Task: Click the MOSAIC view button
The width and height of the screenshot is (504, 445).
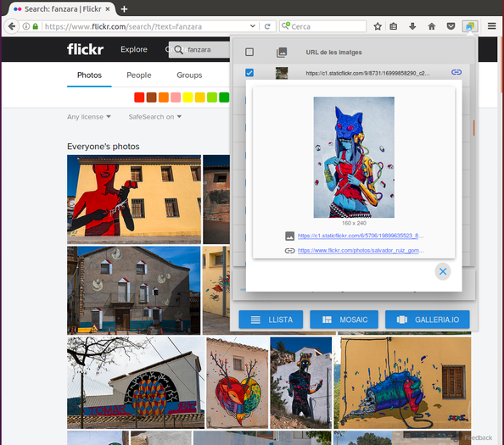Action: [344, 320]
